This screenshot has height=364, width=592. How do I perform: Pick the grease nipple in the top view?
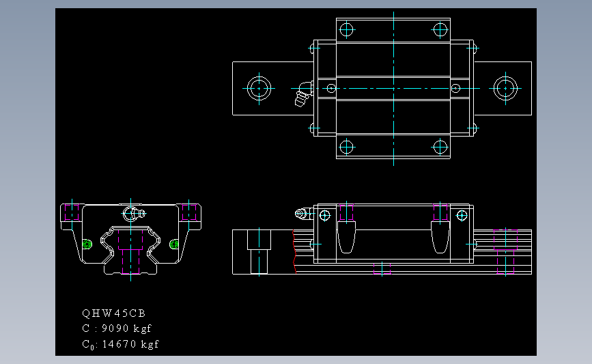(304, 94)
